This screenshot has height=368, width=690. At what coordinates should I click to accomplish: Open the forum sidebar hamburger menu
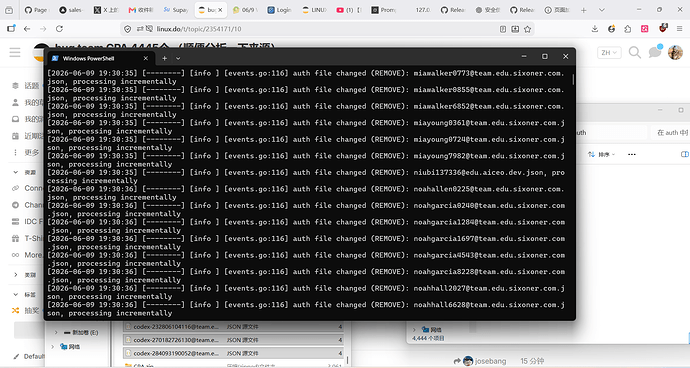click(15, 52)
